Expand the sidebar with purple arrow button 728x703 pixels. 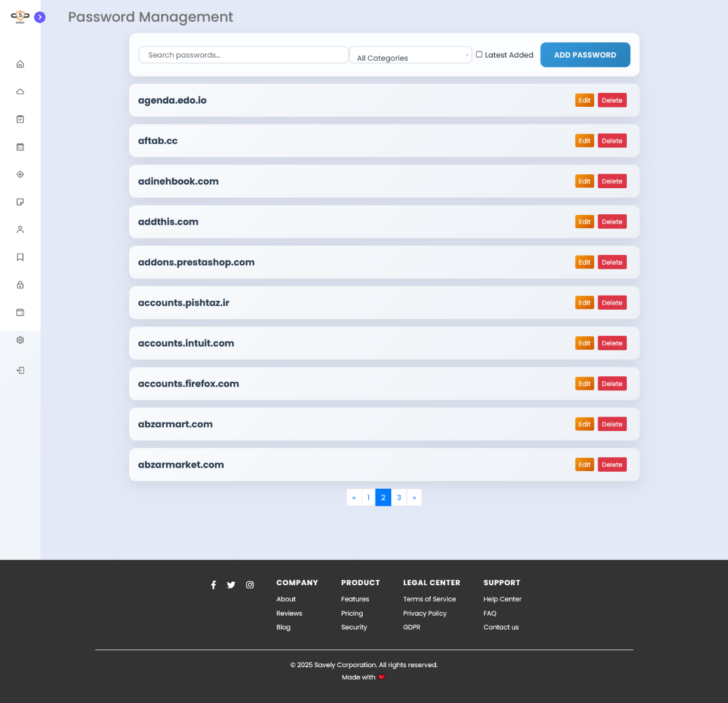40,17
